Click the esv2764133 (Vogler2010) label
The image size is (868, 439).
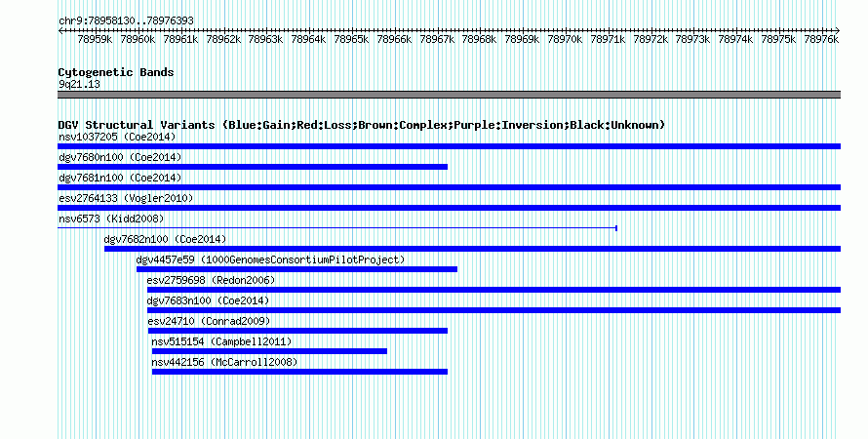click(x=126, y=198)
